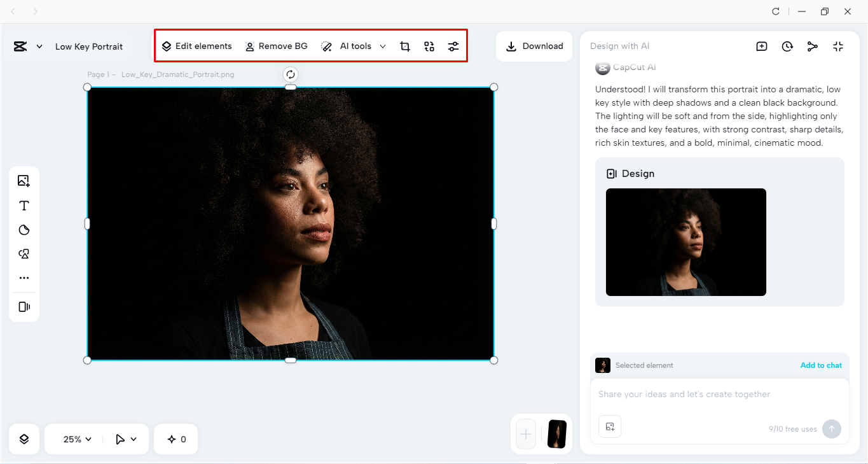Click the CapCut AI sender label

(x=635, y=67)
